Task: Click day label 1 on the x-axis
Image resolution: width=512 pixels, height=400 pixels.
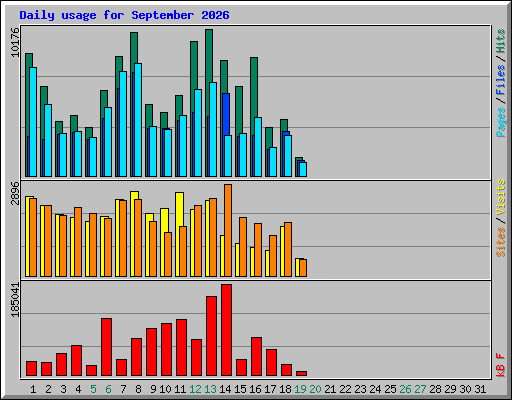Action: 33,389
